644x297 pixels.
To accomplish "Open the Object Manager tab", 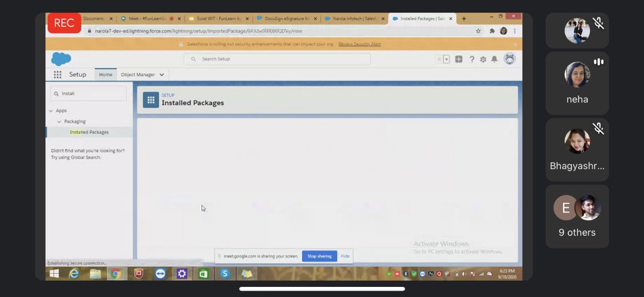I will tap(138, 75).
